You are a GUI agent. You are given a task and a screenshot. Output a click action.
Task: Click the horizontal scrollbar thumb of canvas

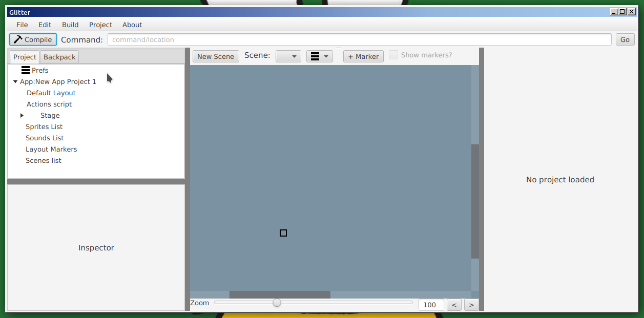pos(280,294)
